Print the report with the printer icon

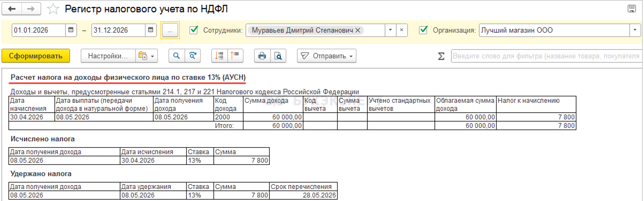(262, 56)
